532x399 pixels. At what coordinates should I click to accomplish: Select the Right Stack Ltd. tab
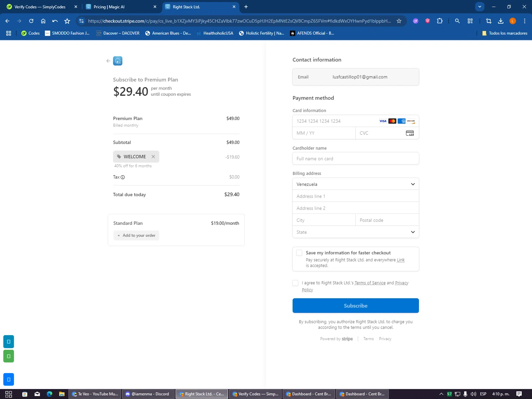(x=200, y=7)
